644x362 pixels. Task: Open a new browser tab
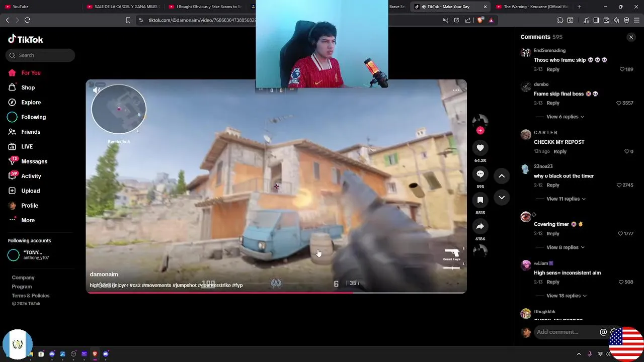click(579, 7)
